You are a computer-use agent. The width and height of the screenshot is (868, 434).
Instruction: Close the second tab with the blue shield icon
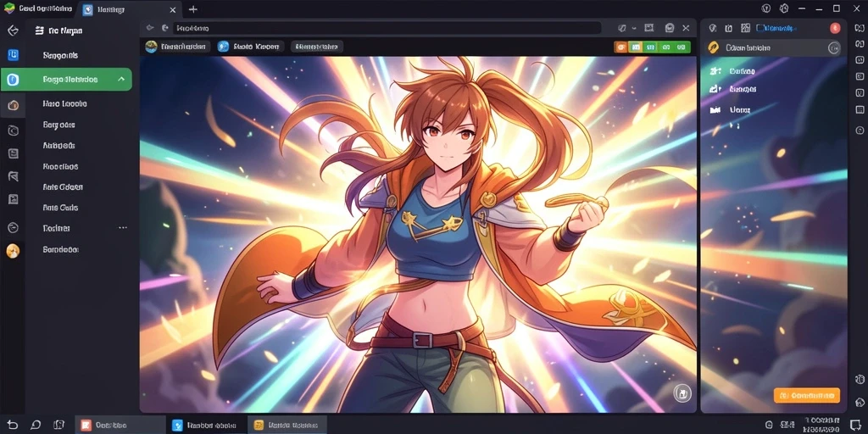[173, 10]
